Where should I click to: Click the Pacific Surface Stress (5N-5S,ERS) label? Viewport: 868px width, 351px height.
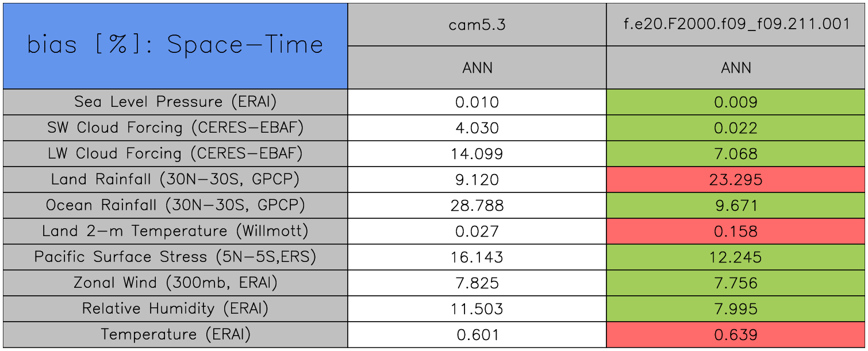pyautogui.click(x=175, y=257)
